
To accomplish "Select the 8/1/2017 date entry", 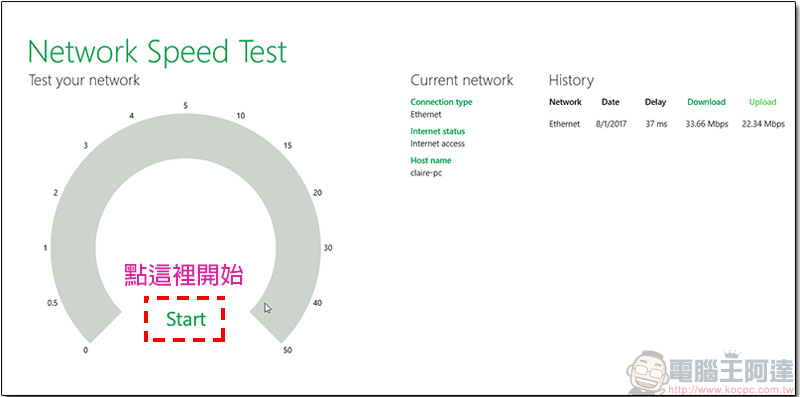I will click(611, 124).
